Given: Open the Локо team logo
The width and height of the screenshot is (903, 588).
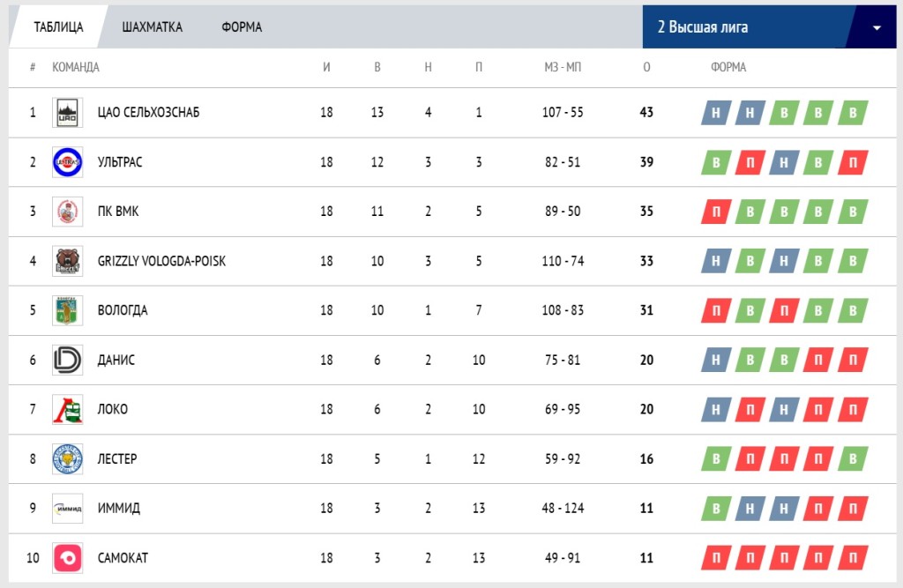Looking at the screenshot, I should pyautogui.click(x=67, y=409).
